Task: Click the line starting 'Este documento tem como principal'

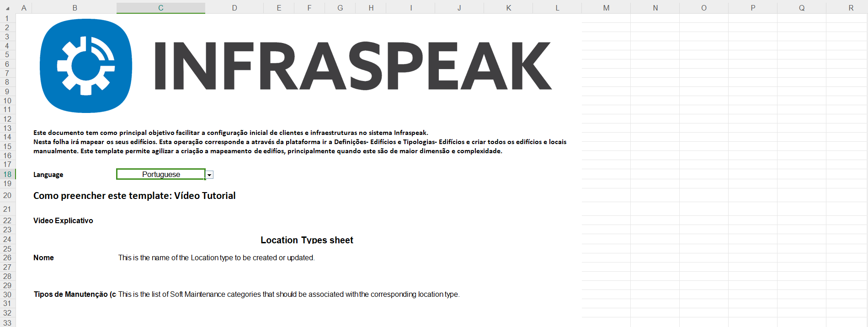Action: (x=231, y=133)
